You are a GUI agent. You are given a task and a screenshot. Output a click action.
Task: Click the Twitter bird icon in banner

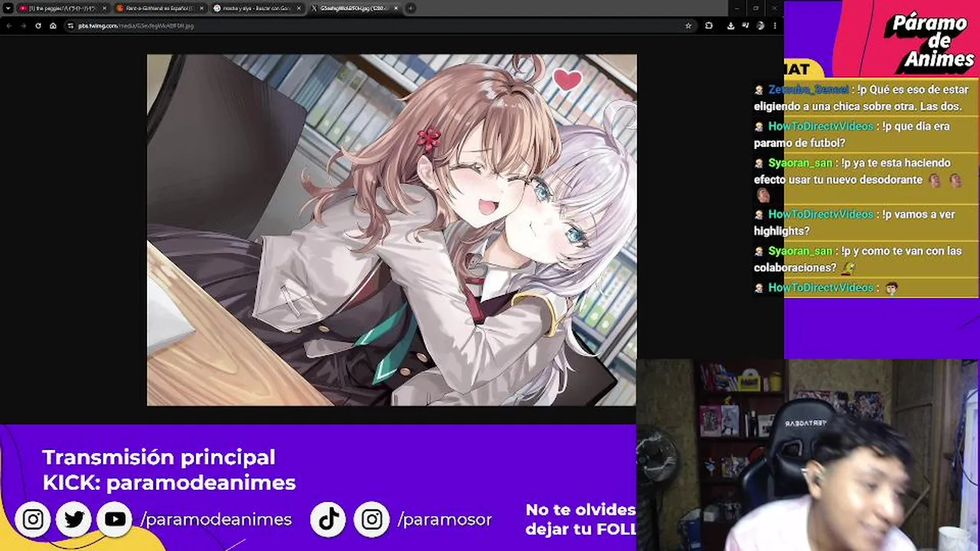[74, 520]
